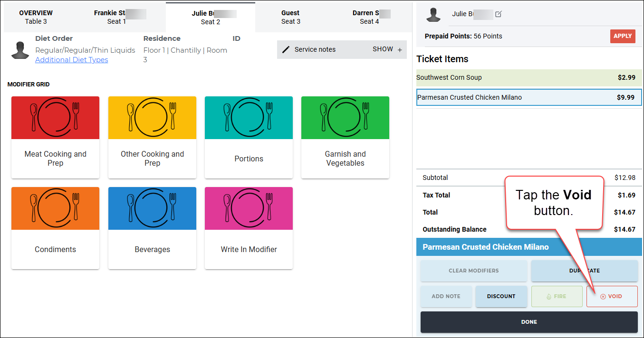Click the Prepaid Points 56 Points text
Viewport: 644px width, 338px height.
click(x=463, y=36)
